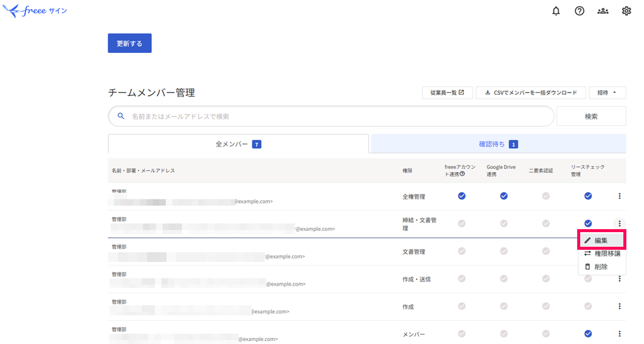Click the 名前・部署・メールアドレス column header
This screenshot has height=344, width=644.
click(x=143, y=171)
